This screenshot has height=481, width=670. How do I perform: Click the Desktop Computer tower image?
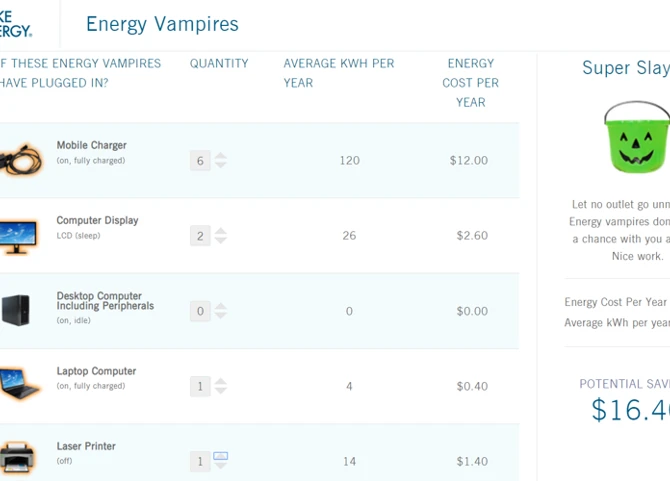pyautogui.click(x=16, y=310)
